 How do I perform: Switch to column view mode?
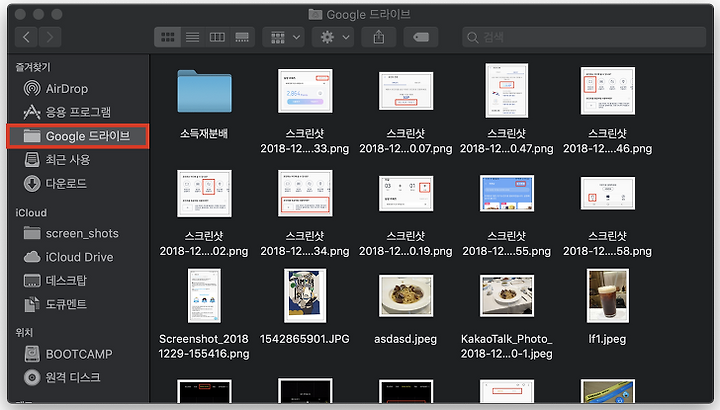(x=217, y=37)
